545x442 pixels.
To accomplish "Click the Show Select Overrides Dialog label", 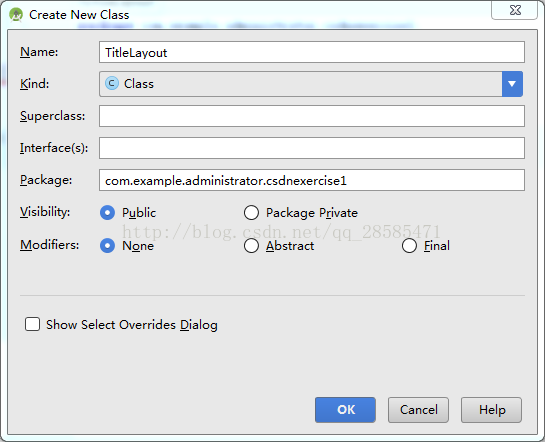I will (x=132, y=325).
